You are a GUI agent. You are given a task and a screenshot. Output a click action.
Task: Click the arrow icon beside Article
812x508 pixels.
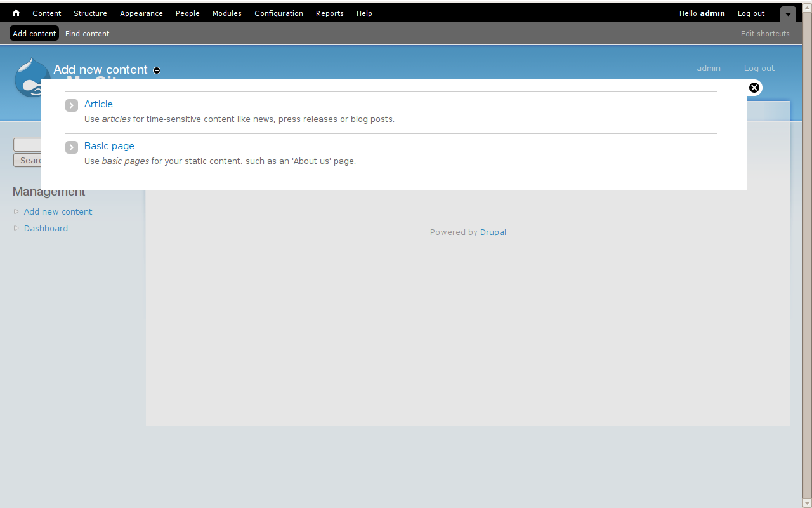[71, 105]
